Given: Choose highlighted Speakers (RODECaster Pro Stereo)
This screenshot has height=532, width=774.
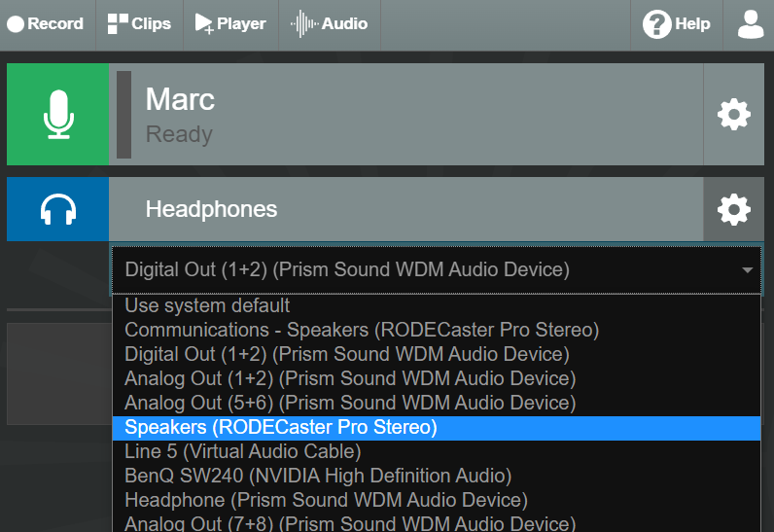Looking at the screenshot, I should [x=437, y=428].
